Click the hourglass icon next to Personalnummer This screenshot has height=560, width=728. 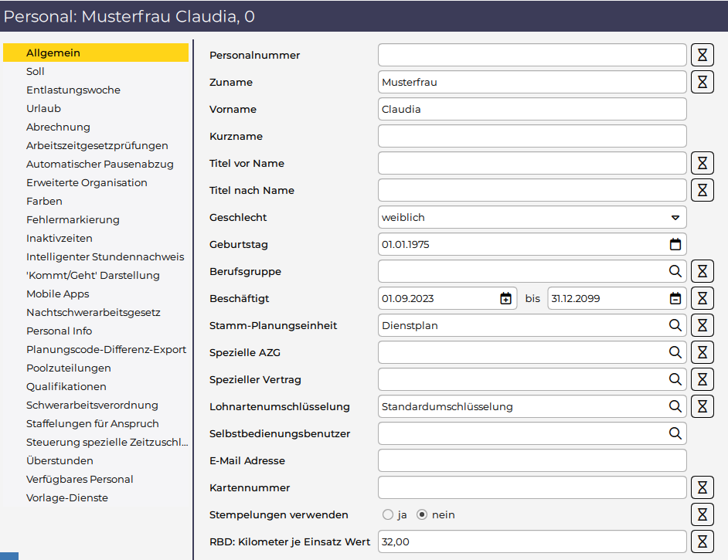(x=702, y=55)
